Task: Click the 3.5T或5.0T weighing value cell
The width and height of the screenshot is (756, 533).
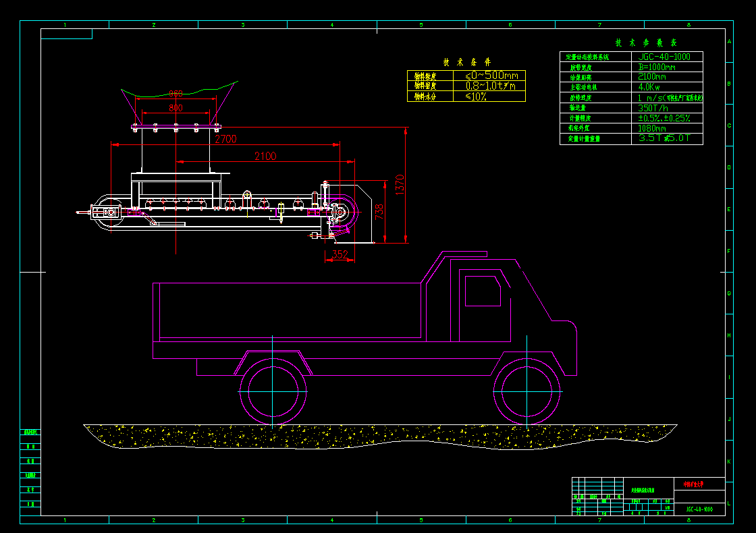Action: (664, 136)
